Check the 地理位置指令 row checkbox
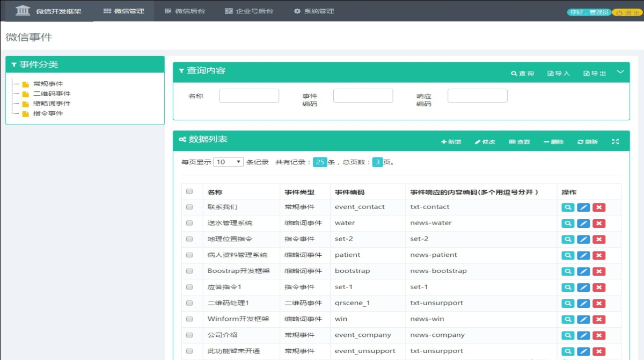644x360 pixels. point(189,239)
